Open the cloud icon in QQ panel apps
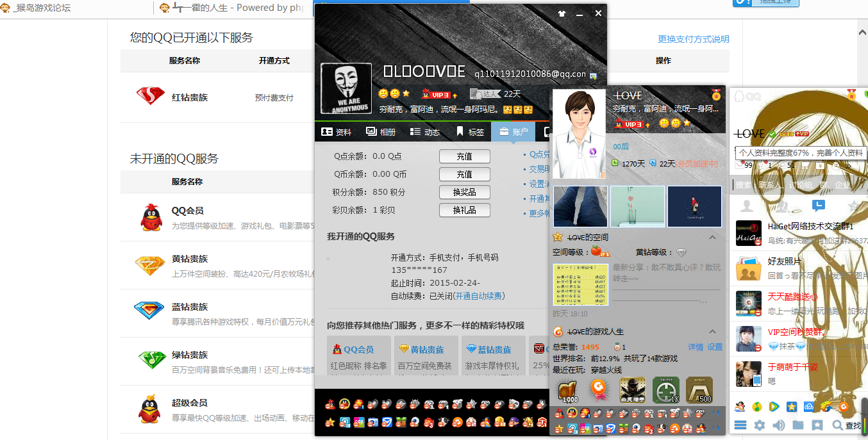The height and width of the screenshot is (440, 868). [809, 406]
